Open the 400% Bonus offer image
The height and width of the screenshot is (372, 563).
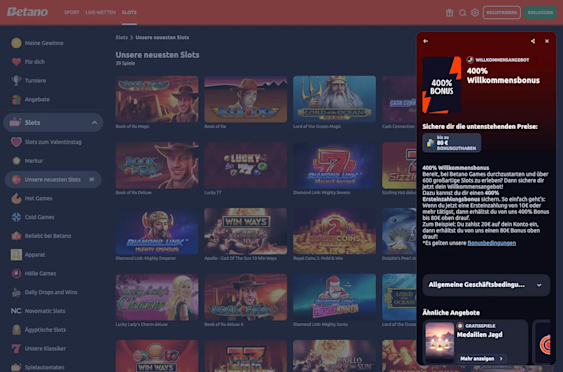coord(442,85)
